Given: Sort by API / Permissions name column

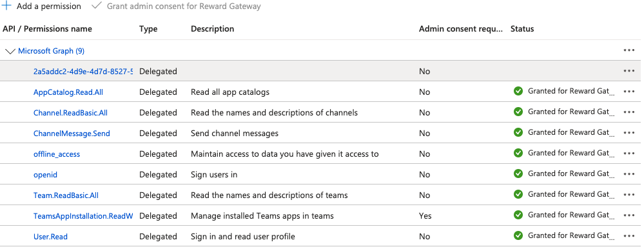Looking at the screenshot, I should (47, 29).
